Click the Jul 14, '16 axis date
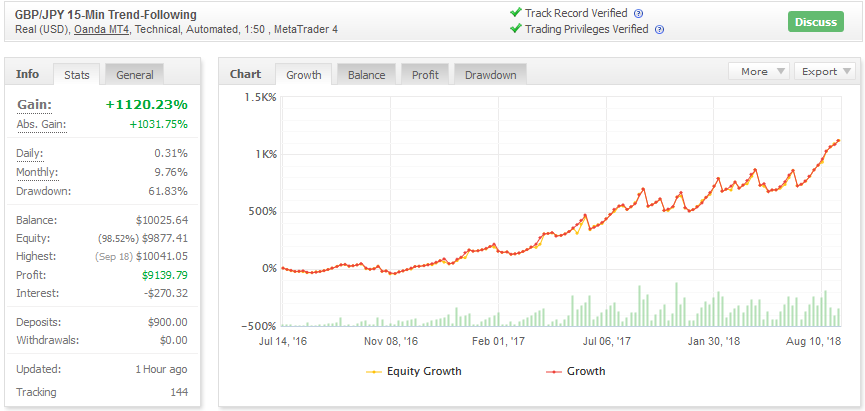 pos(283,341)
